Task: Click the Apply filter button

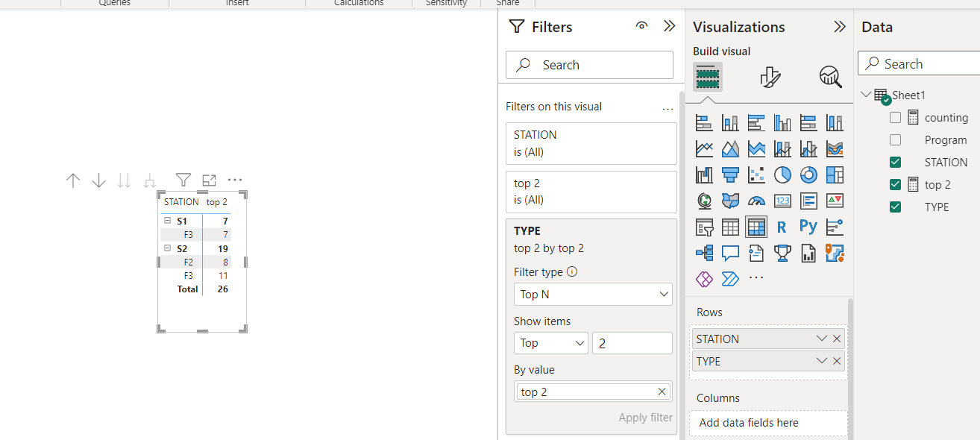Action: tap(645, 418)
